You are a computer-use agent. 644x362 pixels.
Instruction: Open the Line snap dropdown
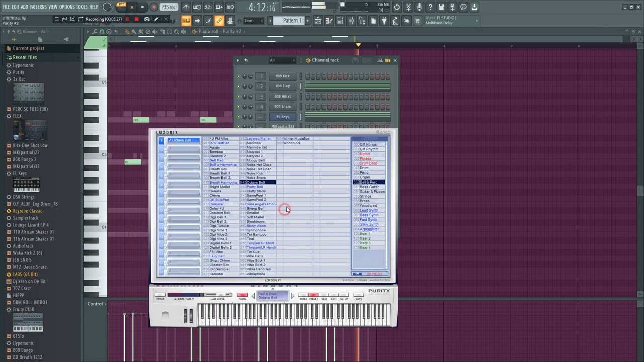pos(253,21)
